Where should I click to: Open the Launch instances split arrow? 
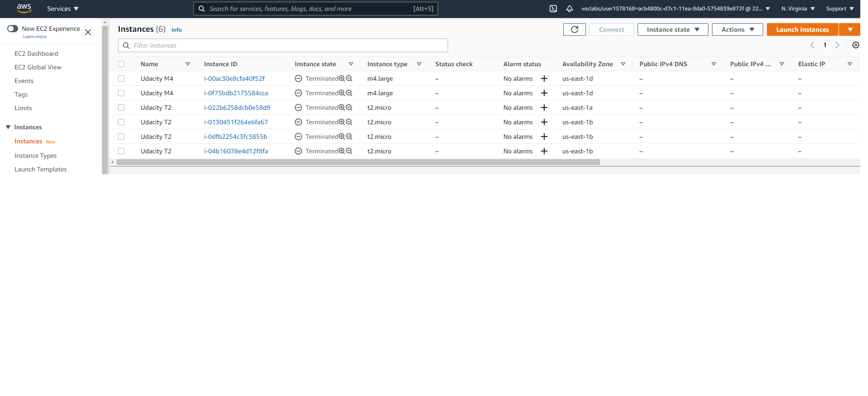tap(850, 29)
